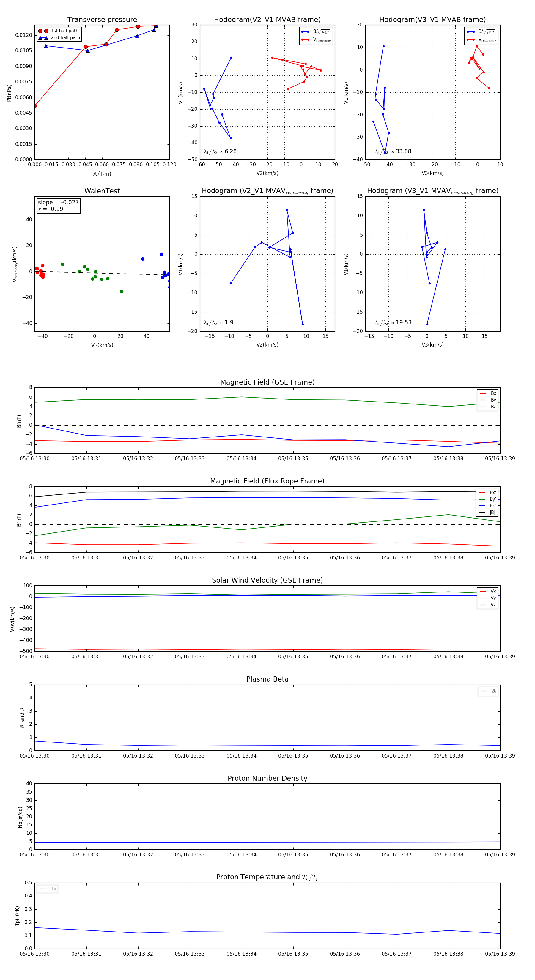Click the 'Proton Temperature and Te/Tp' title
535x980 pixels.
tap(267, 877)
